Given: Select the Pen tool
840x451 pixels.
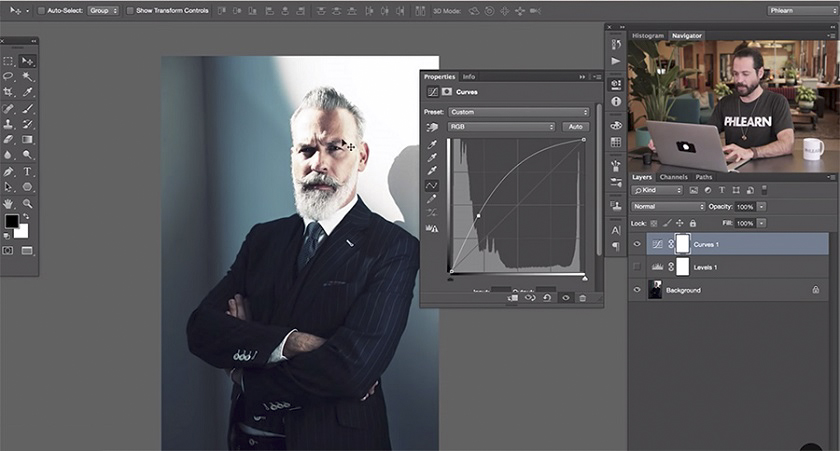Looking at the screenshot, I should [8, 171].
